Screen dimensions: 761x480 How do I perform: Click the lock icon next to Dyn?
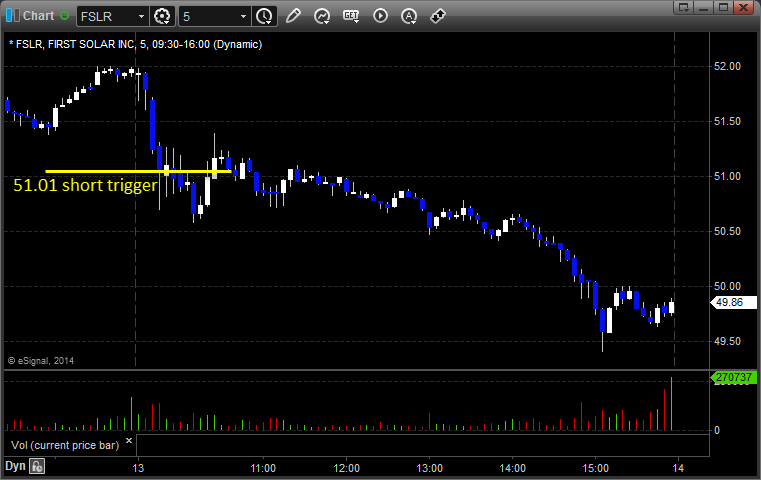[x=37, y=466]
